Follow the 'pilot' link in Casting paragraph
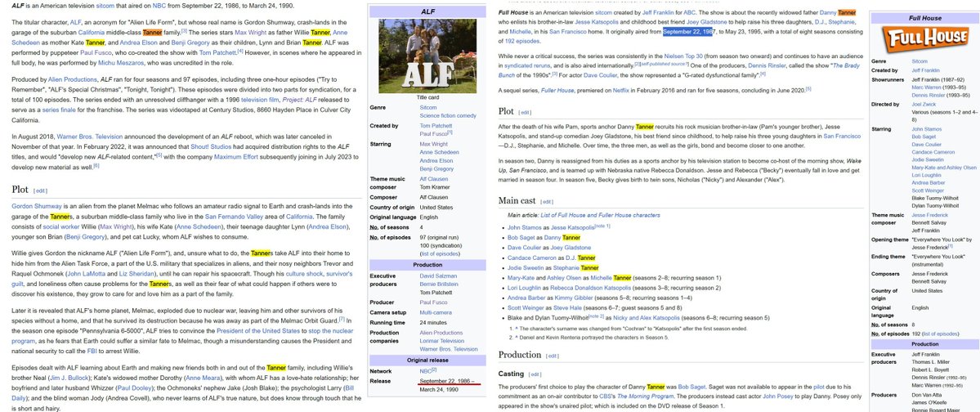 817,387
